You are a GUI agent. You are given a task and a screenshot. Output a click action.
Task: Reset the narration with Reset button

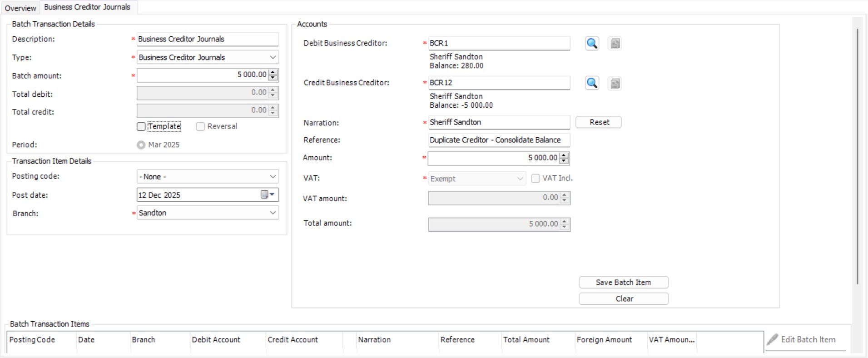point(599,122)
